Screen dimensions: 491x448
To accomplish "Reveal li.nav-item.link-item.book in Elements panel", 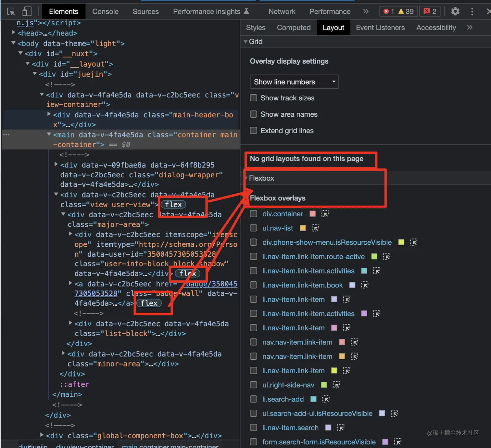I will point(365,285).
